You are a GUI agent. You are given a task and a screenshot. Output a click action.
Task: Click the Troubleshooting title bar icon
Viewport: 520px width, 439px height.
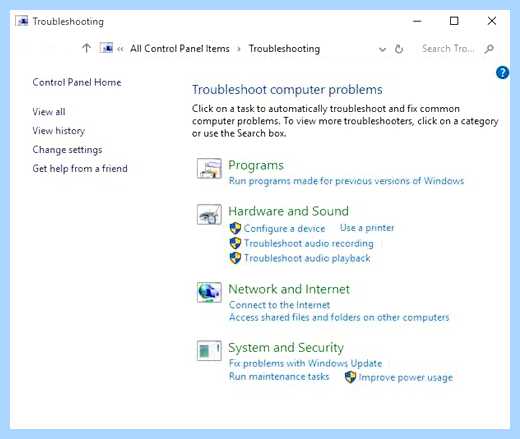pyautogui.click(x=22, y=21)
